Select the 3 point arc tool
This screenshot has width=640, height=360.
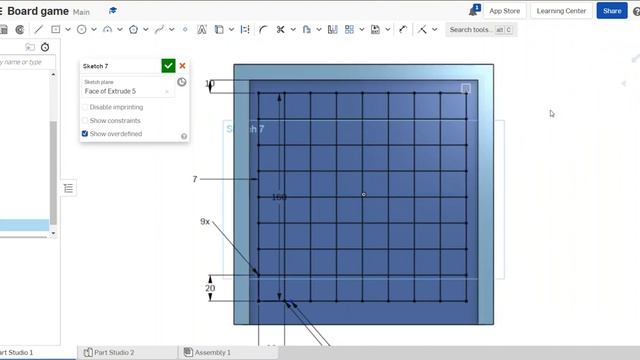point(107,29)
